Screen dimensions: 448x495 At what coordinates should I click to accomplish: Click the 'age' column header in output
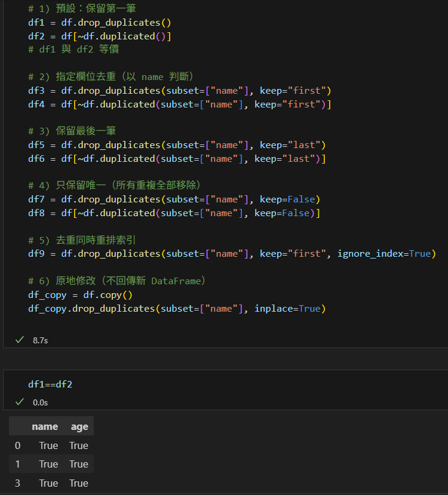click(x=79, y=427)
